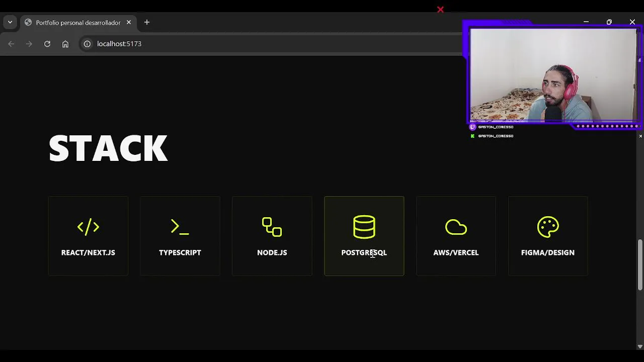Click the REACT/NEXT.JS label
The image size is (644, 362).
tap(88, 252)
